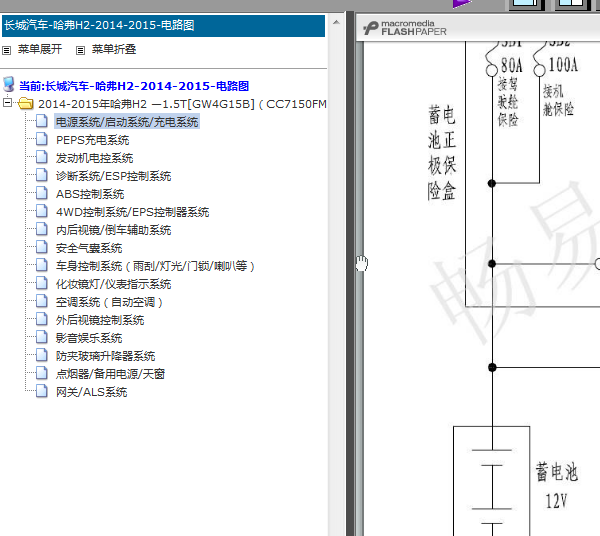Open 诊断系统/ESP控制系统 diagram
The width and height of the screenshot is (600, 536).
(x=113, y=176)
